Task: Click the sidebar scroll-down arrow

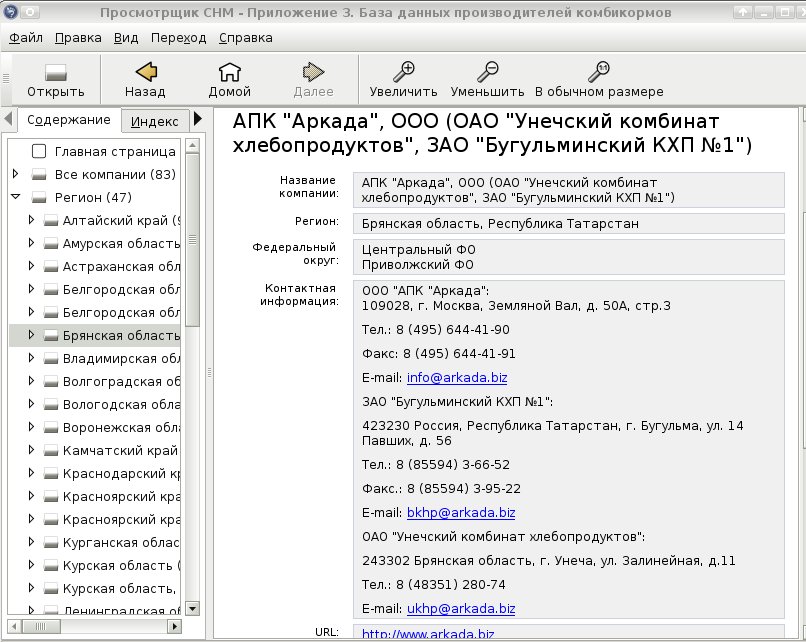Action: pos(193,609)
